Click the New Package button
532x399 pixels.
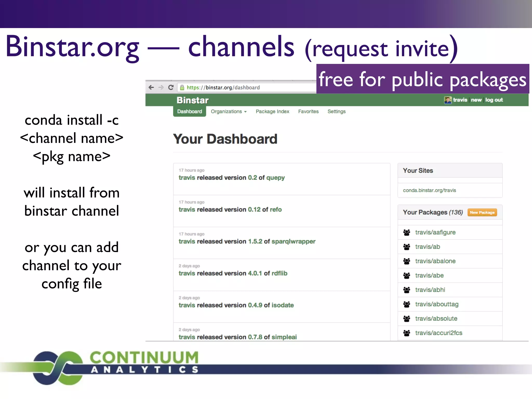tap(482, 212)
